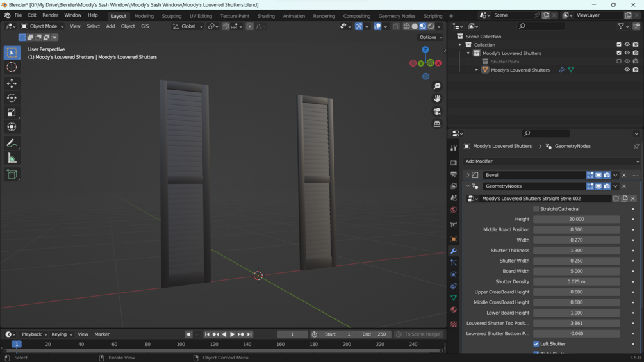This screenshot has width=644, height=362.
Task: Click the End frame field in timeline
Action: pyautogui.click(x=374, y=334)
